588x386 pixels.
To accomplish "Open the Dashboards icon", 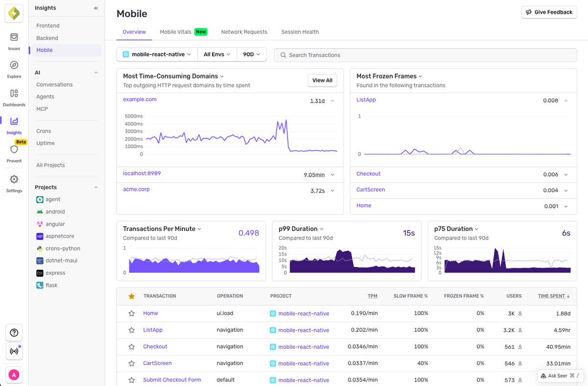I will [14, 96].
